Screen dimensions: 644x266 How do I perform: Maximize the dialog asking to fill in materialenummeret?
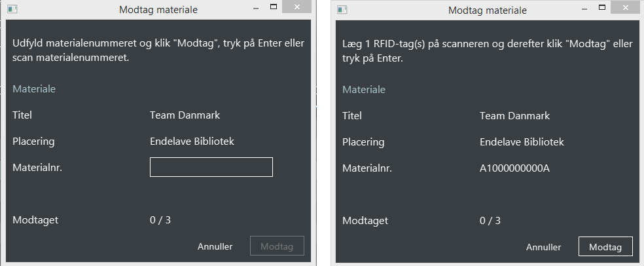[273, 7]
